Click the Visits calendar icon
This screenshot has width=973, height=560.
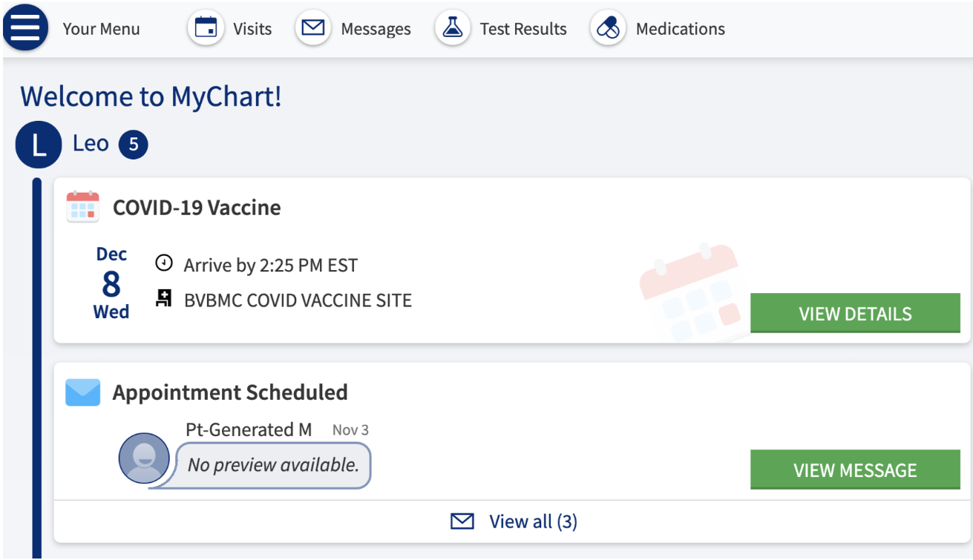(x=206, y=29)
